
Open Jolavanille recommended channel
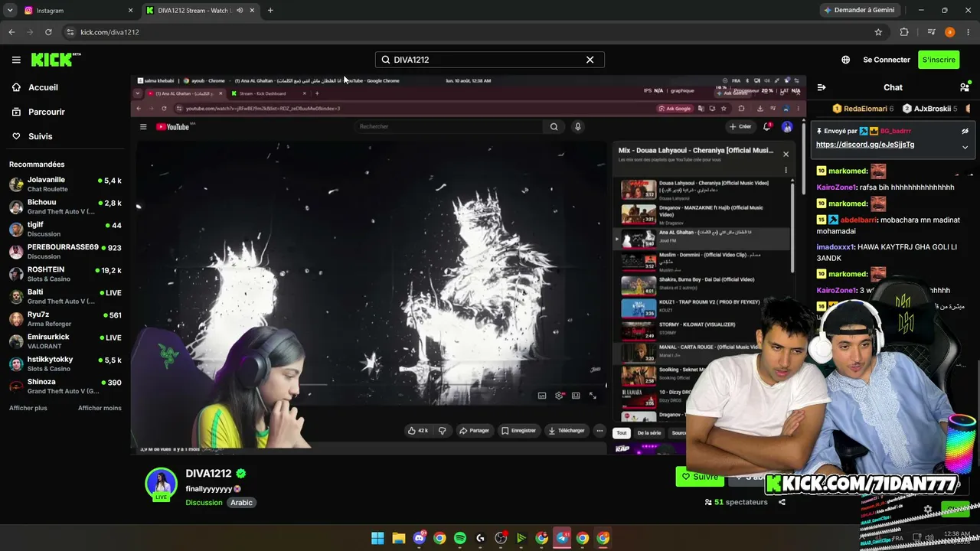(65, 184)
